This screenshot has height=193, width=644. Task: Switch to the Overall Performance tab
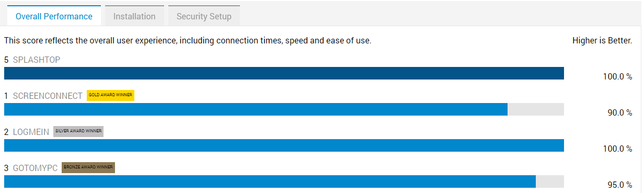click(54, 16)
